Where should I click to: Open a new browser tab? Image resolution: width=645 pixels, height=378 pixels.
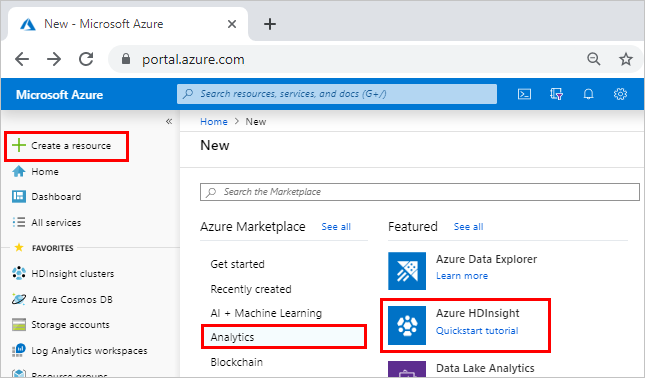[270, 24]
